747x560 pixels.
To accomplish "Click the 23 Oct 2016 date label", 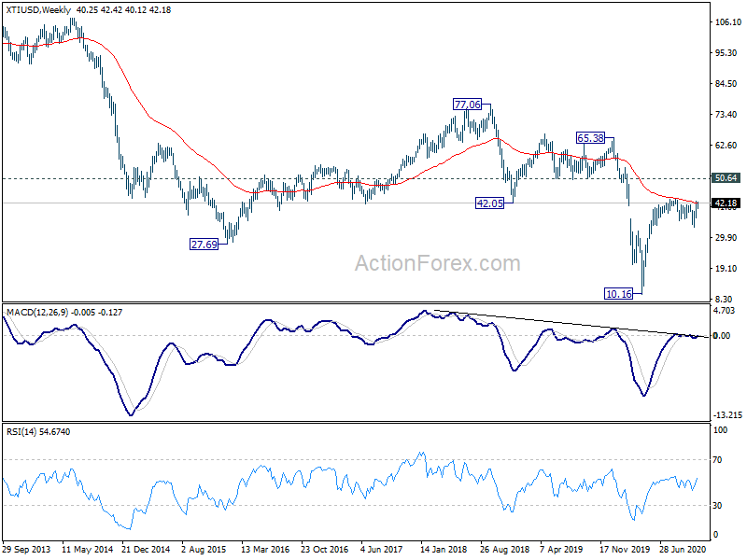I will click(325, 550).
